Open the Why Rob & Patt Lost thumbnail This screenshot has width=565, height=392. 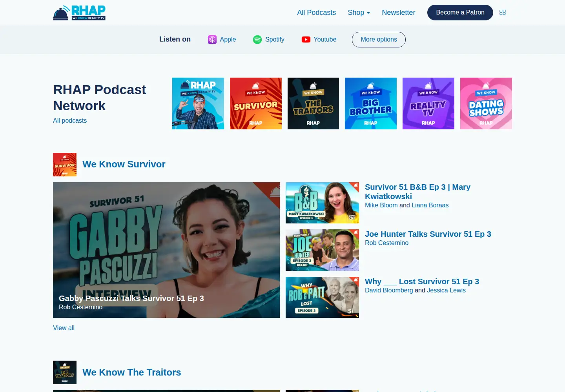tap(322, 297)
